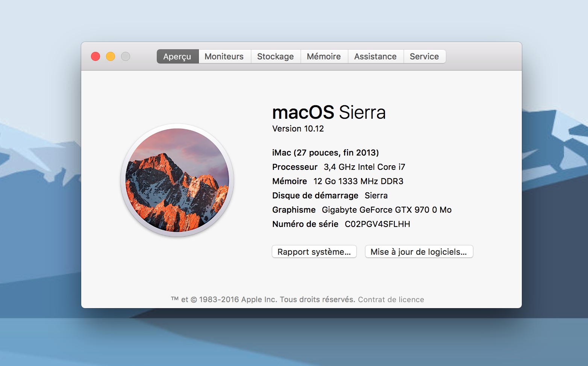
Task: Open the Service tab
Action: [424, 56]
